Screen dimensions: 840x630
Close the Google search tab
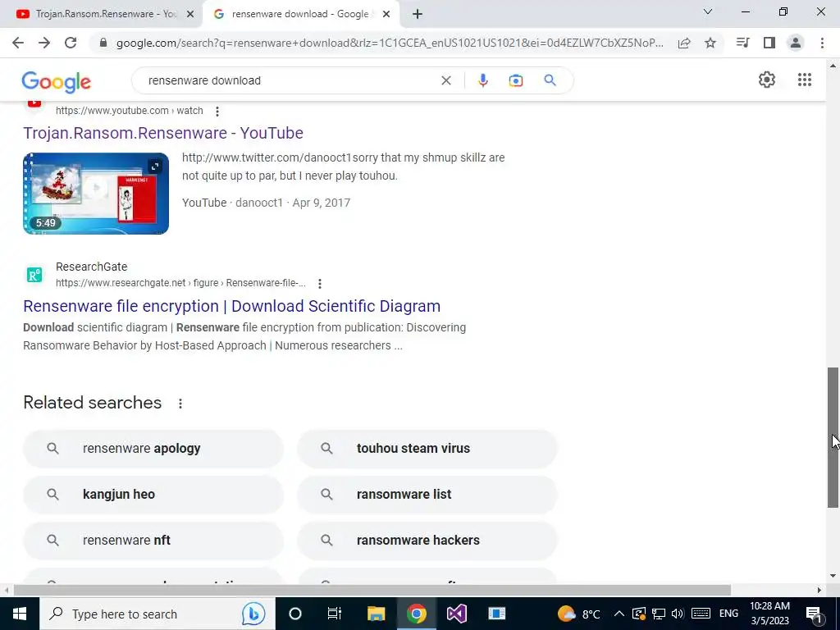[386, 14]
